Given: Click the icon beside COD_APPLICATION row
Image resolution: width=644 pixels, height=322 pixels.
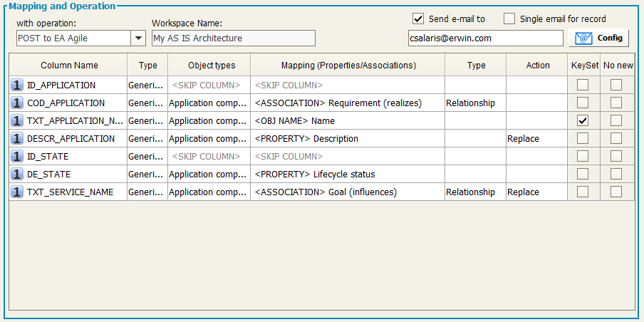Looking at the screenshot, I should [17, 103].
